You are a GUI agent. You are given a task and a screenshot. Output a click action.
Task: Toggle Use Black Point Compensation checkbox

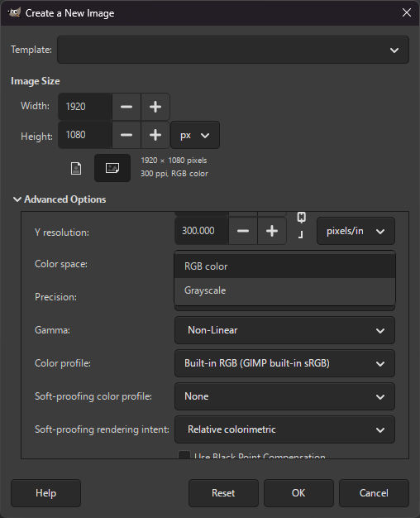pos(184,455)
